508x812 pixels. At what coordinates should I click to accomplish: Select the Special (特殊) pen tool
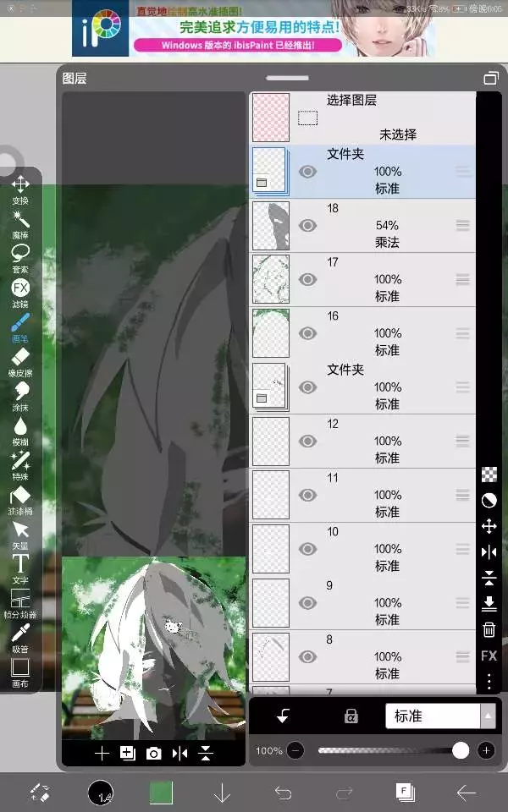click(20, 465)
